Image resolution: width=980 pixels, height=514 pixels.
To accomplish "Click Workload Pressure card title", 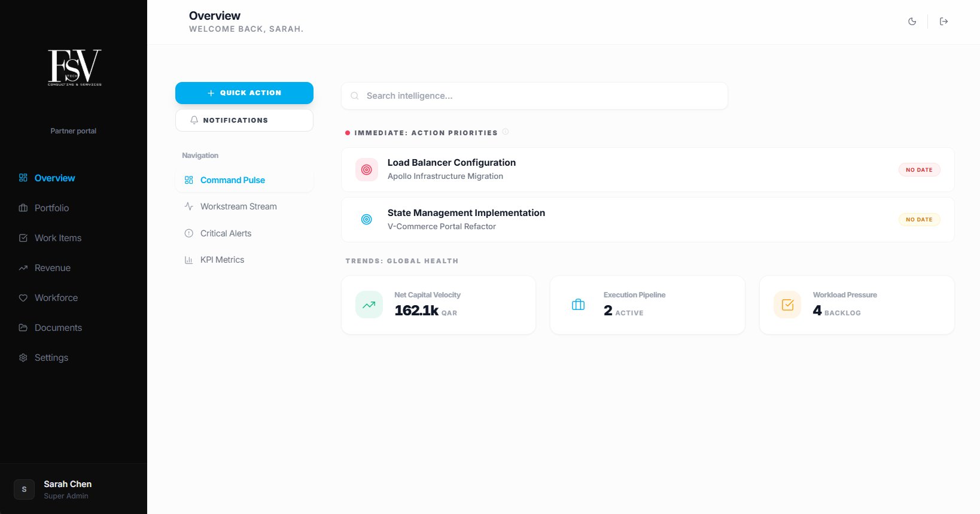I will 845,295.
